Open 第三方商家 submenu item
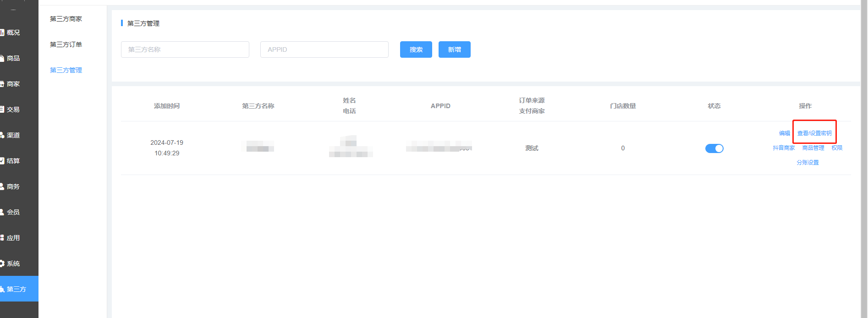The width and height of the screenshot is (868, 318). 66,19
